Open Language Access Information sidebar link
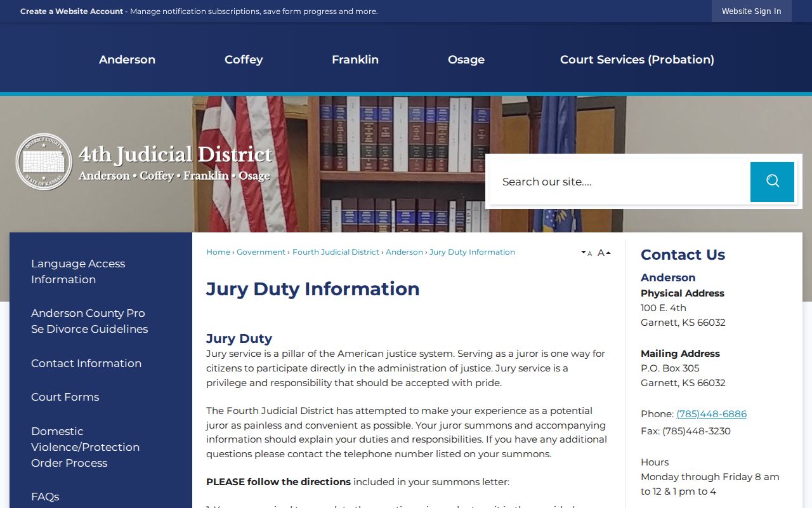Image resolution: width=812 pixels, height=508 pixels. coord(78,271)
